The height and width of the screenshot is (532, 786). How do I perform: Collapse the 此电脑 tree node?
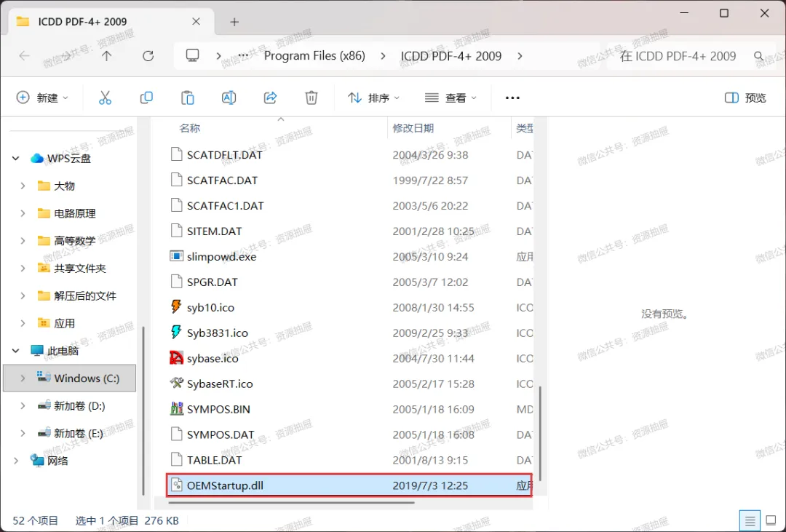[15, 351]
